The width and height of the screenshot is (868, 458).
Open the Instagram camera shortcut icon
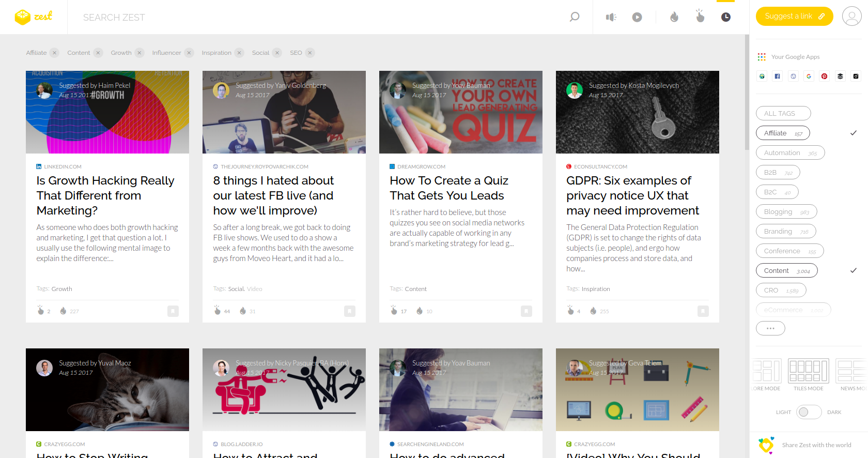pyautogui.click(x=856, y=76)
